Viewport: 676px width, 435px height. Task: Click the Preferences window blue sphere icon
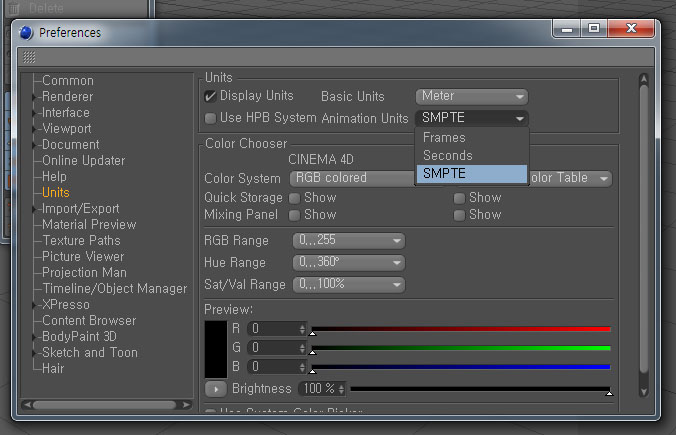(26, 33)
